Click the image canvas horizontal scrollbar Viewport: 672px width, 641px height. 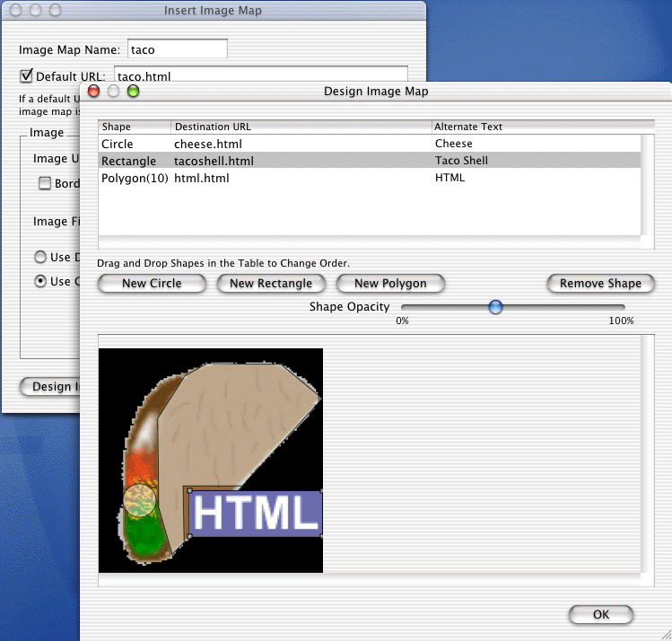(370, 580)
